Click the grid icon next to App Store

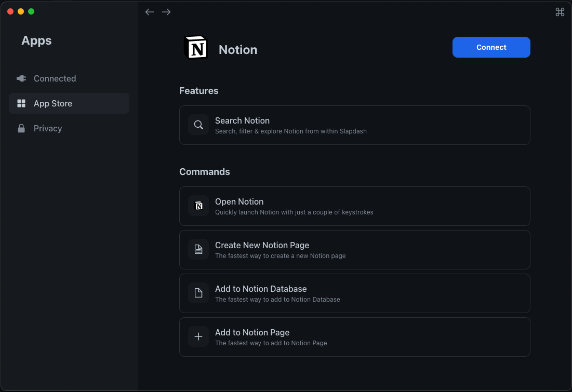pyautogui.click(x=21, y=103)
